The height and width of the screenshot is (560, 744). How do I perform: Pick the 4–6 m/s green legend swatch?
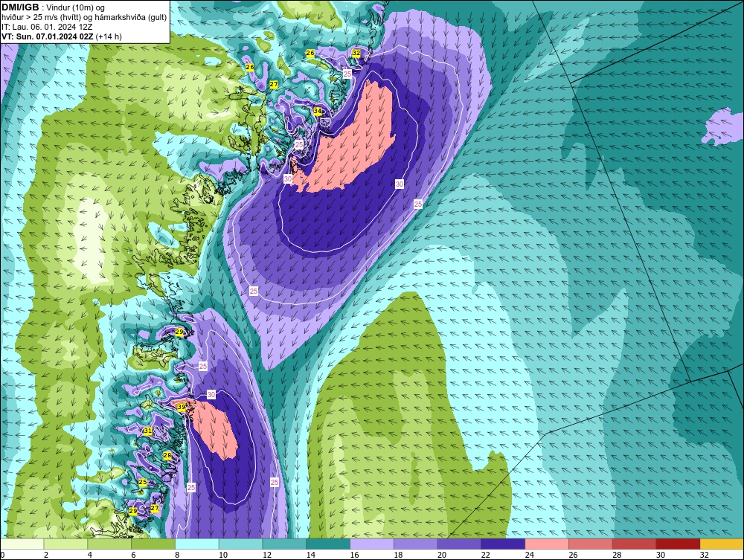tap(109, 544)
